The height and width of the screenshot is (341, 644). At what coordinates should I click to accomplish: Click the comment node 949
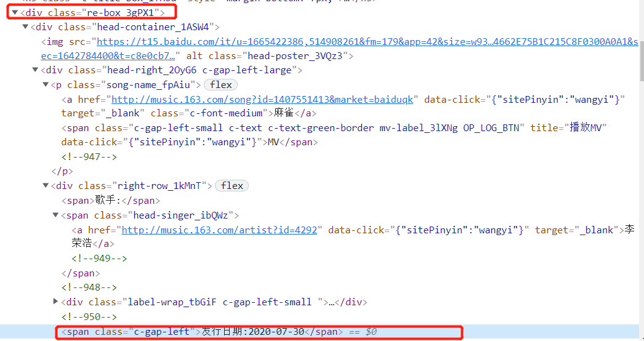[99, 259]
